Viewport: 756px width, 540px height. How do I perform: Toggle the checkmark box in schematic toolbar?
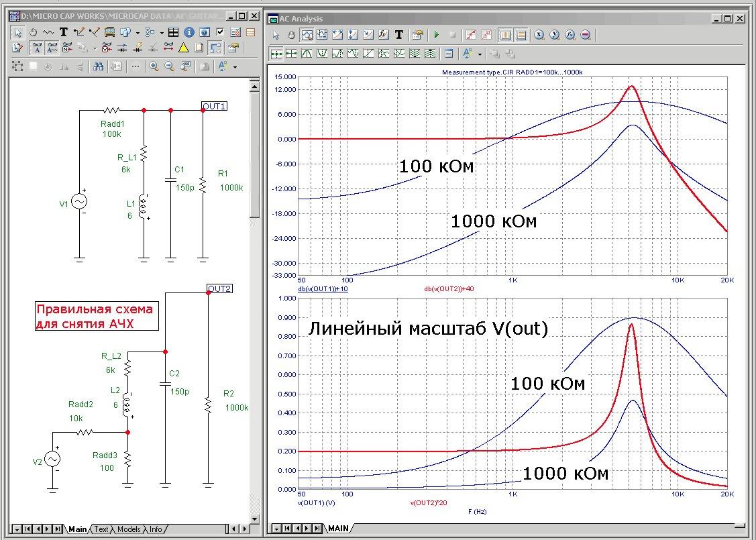click(x=219, y=32)
